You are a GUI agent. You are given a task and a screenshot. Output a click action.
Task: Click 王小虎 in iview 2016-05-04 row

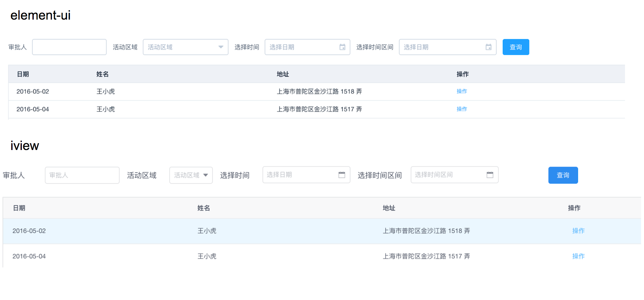point(207,256)
